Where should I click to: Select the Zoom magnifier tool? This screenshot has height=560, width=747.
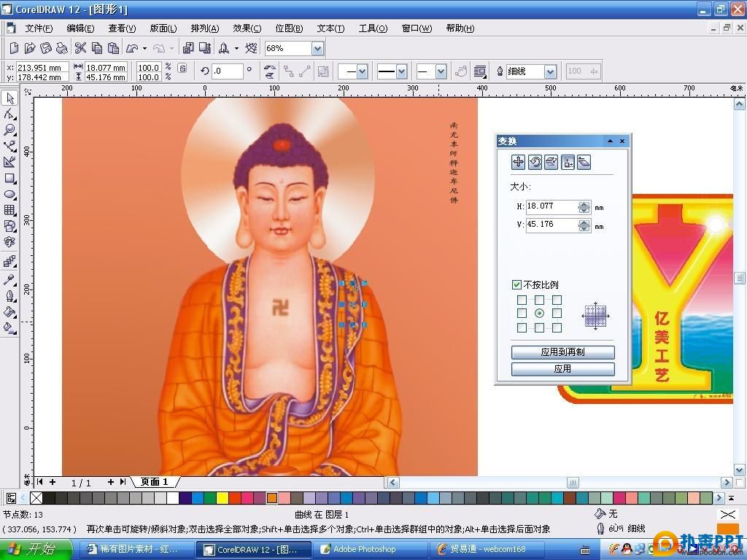[9, 130]
